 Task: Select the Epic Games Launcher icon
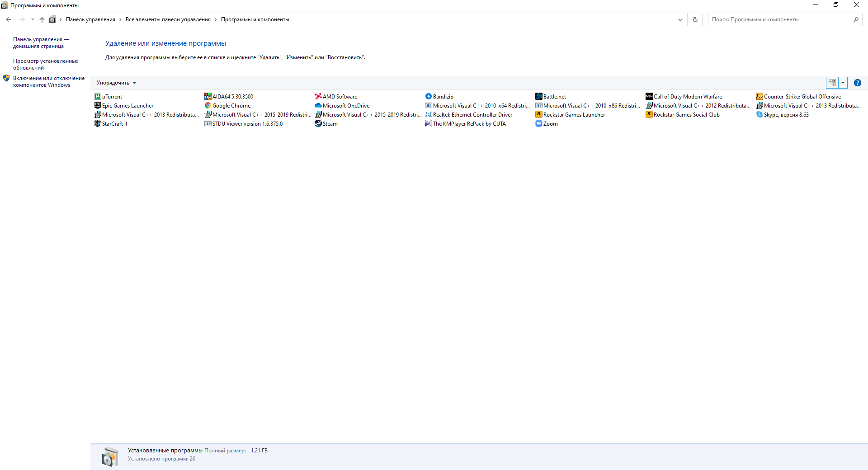coord(98,105)
